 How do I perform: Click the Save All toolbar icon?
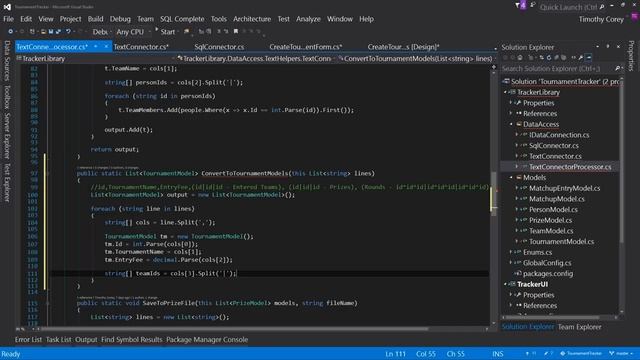pyautogui.click(x=58, y=31)
